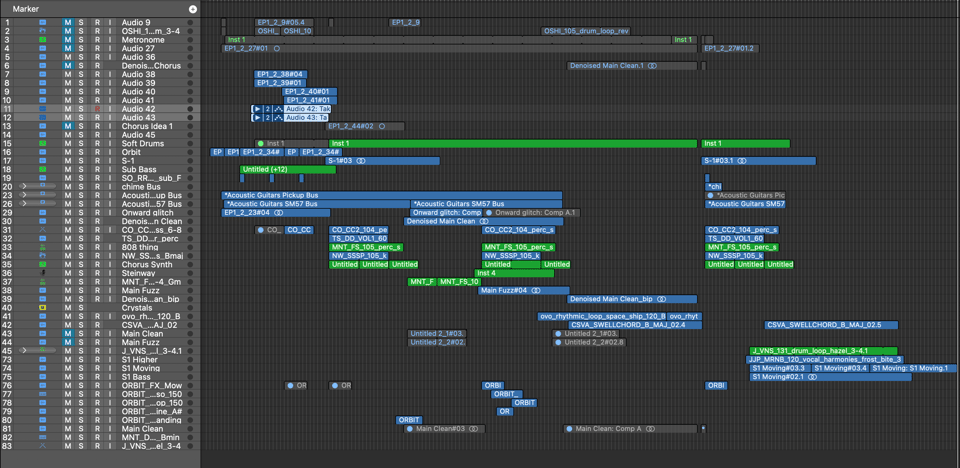The image size is (960, 468).
Task: Click the take folder icon on Audio 42 region
Action: coord(278,109)
